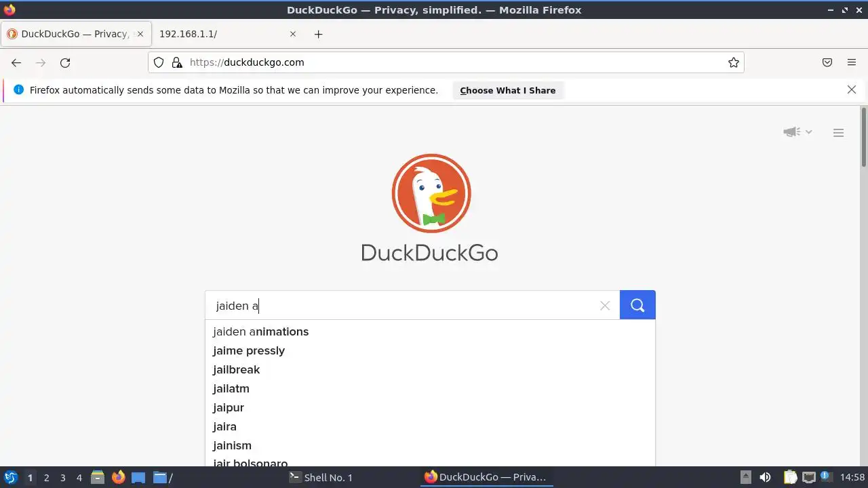868x488 pixels.
Task: Open a new tab with plus
Action: pos(318,34)
